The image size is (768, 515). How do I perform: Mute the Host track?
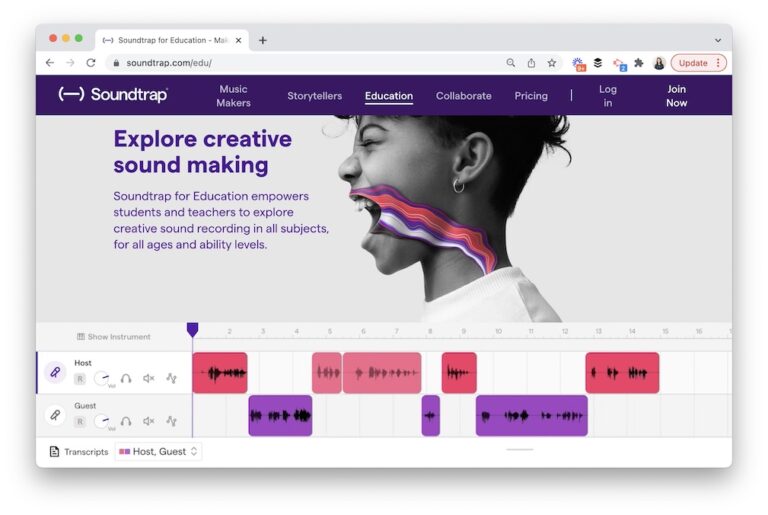coord(149,379)
